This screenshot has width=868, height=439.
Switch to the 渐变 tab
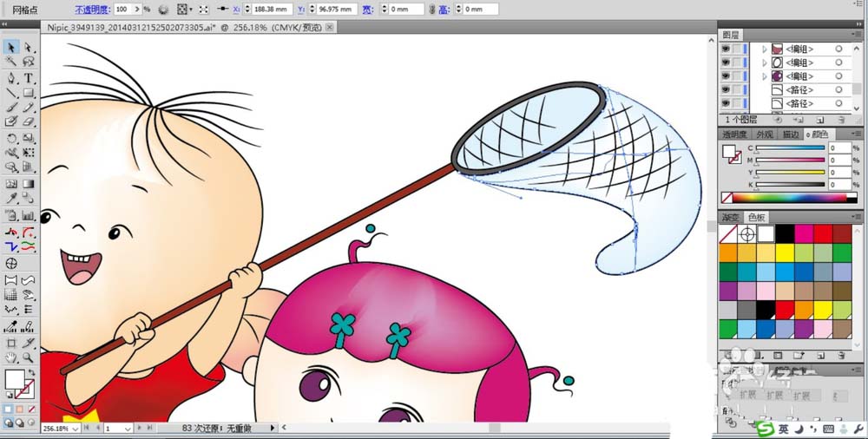click(x=730, y=218)
